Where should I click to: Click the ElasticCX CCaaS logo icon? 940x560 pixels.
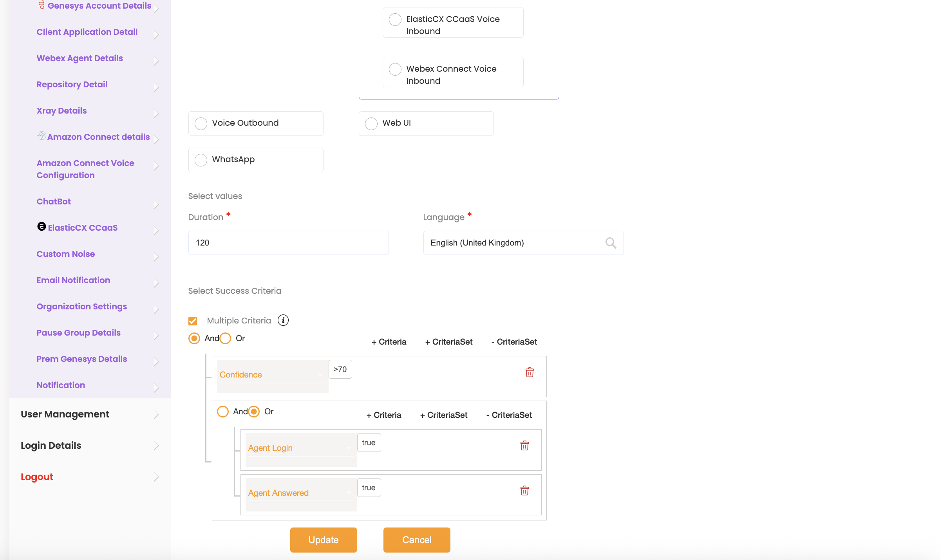pos(42,227)
